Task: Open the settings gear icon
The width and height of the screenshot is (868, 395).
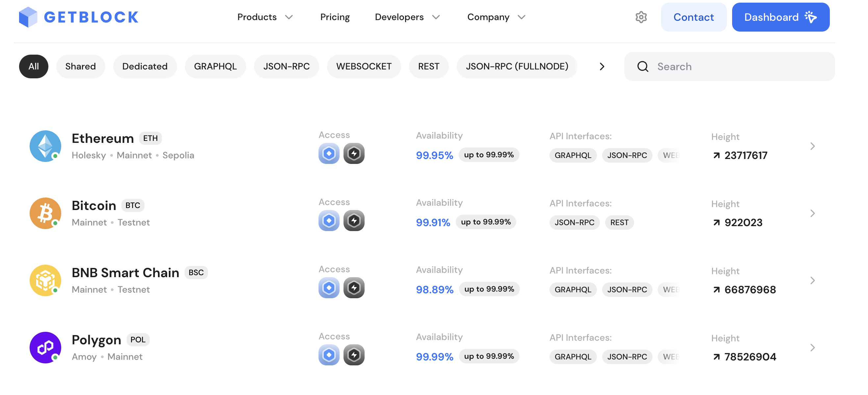Action: 641,17
